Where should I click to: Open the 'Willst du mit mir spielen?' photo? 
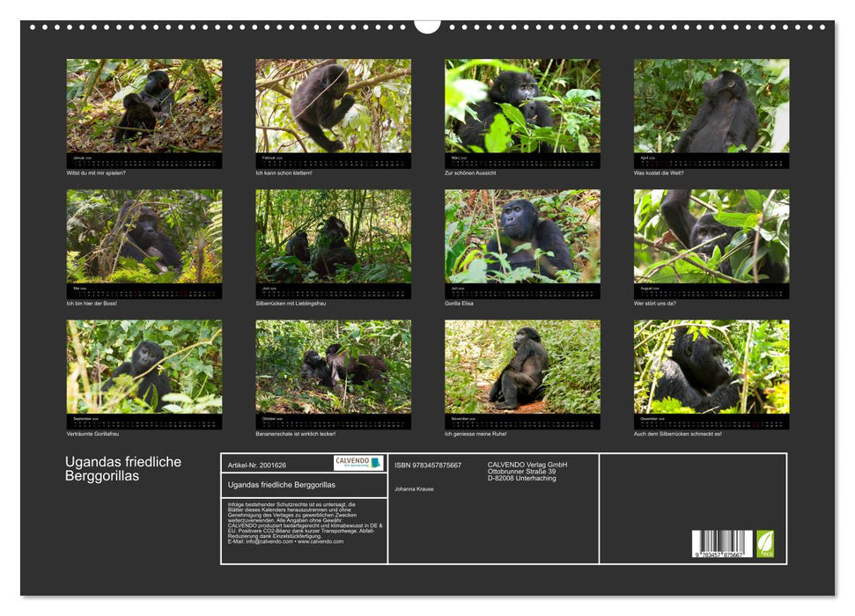tap(144, 106)
